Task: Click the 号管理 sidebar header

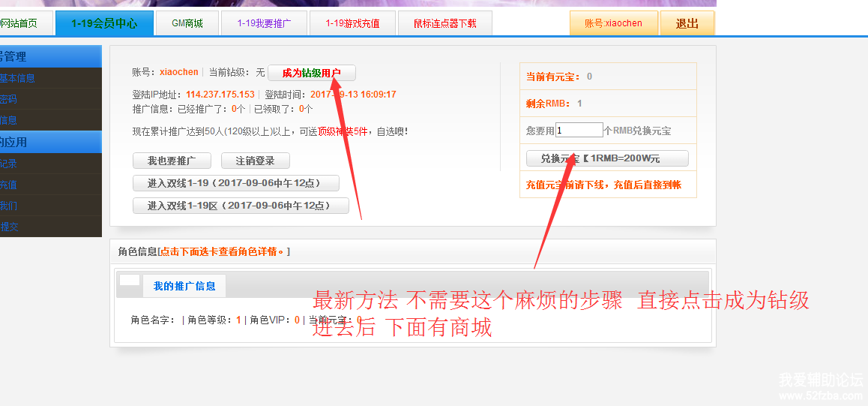Action: tap(49, 56)
